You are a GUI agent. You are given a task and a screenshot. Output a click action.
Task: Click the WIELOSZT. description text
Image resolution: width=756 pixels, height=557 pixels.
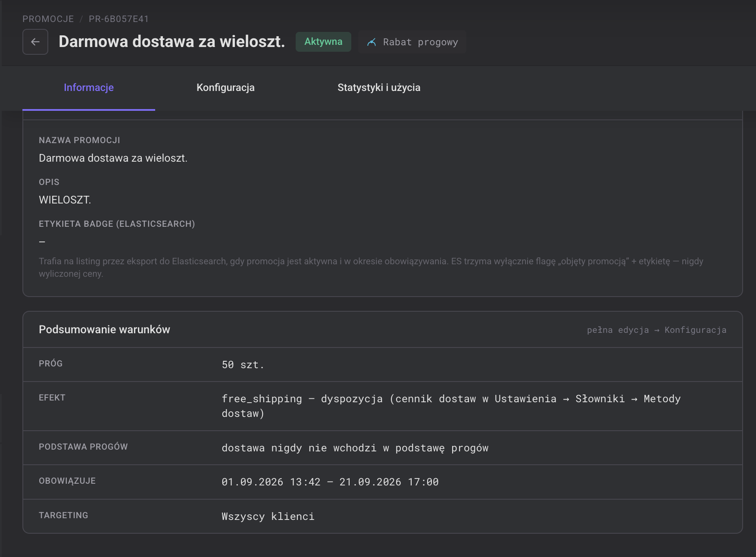point(65,200)
